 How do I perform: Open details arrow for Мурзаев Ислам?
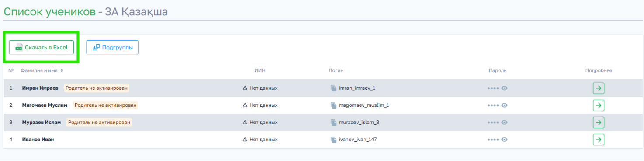coord(599,122)
